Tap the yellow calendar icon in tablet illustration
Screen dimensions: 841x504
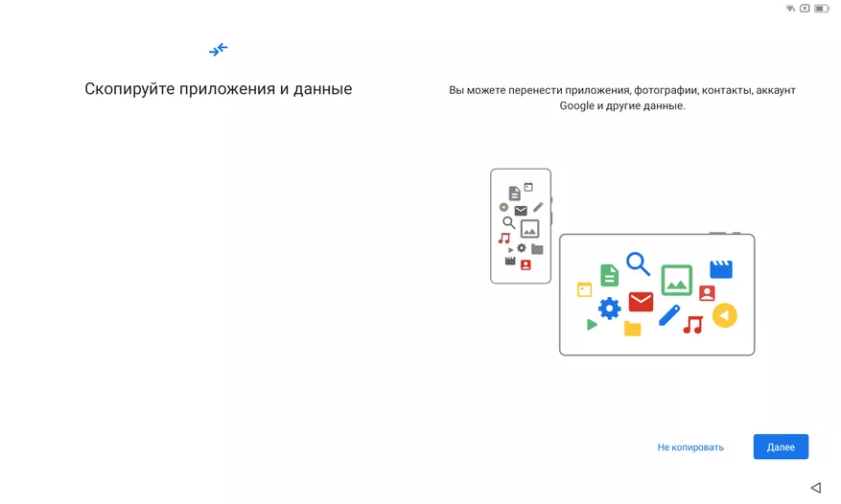coord(584,289)
